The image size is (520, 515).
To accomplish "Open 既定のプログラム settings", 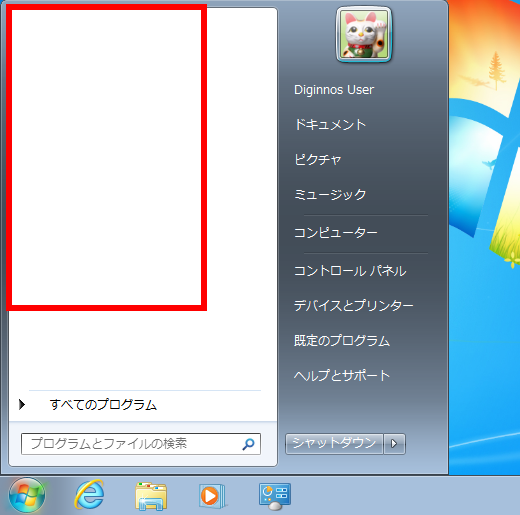I will [x=342, y=341].
